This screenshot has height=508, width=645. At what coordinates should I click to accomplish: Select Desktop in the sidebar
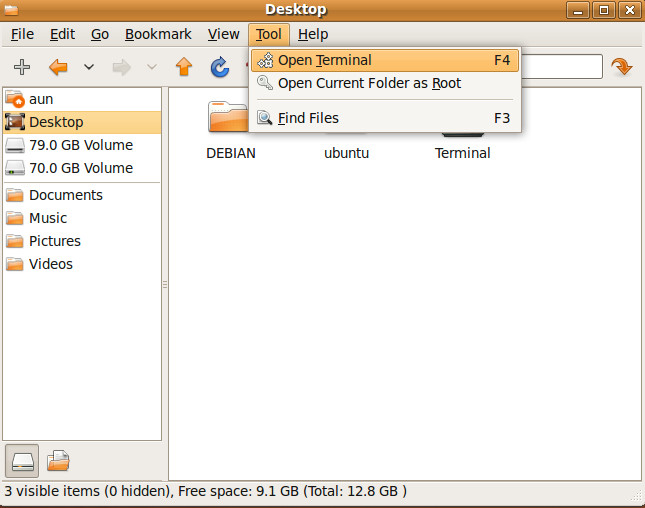pos(82,122)
